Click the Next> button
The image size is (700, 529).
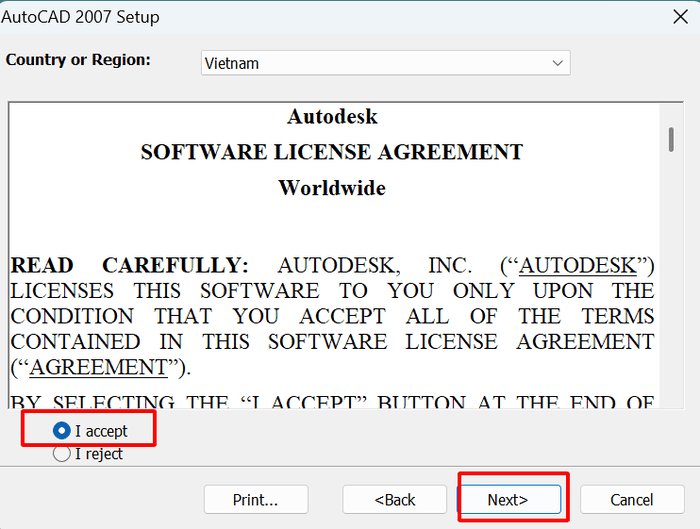509,500
